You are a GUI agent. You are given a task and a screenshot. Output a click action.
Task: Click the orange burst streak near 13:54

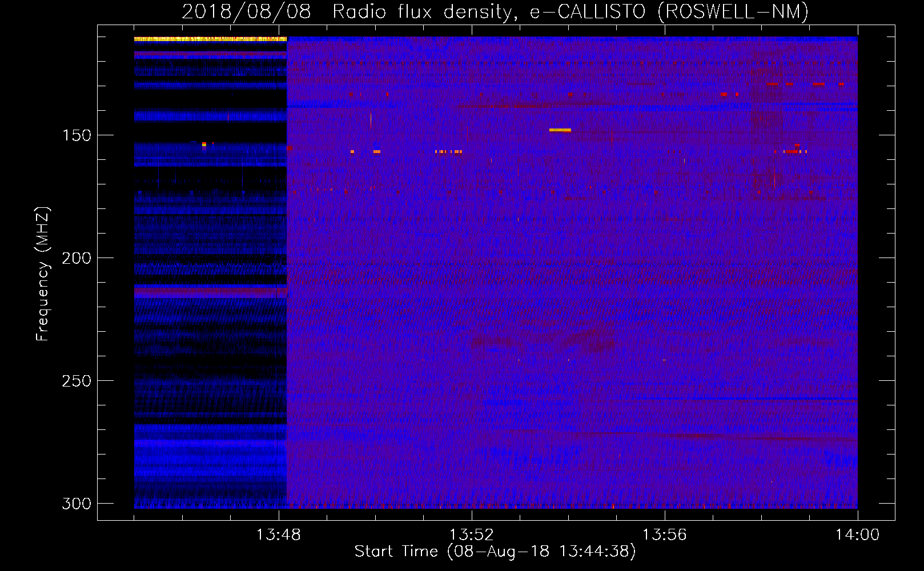(560, 130)
